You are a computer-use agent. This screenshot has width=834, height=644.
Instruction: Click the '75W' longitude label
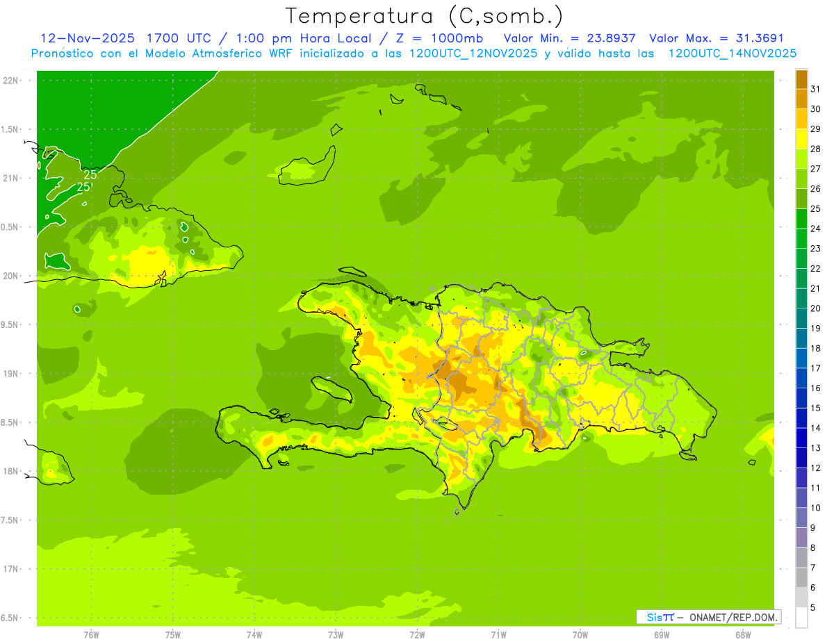(x=173, y=635)
